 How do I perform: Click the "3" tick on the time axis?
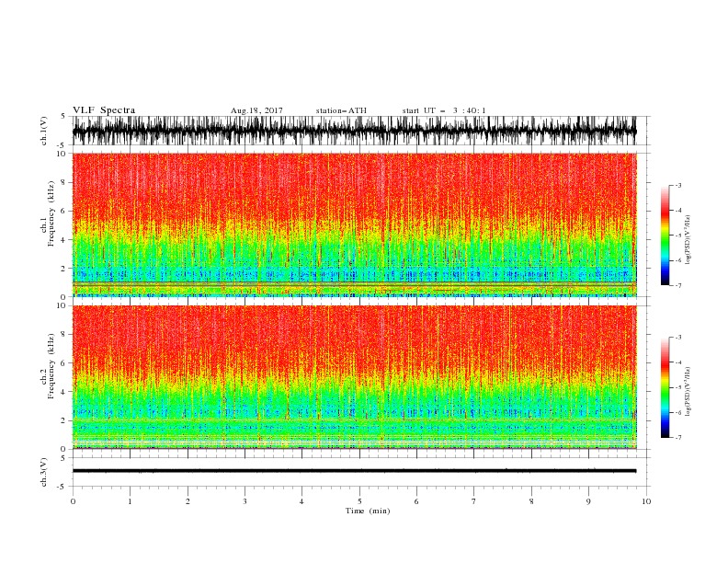[x=245, y=501]
